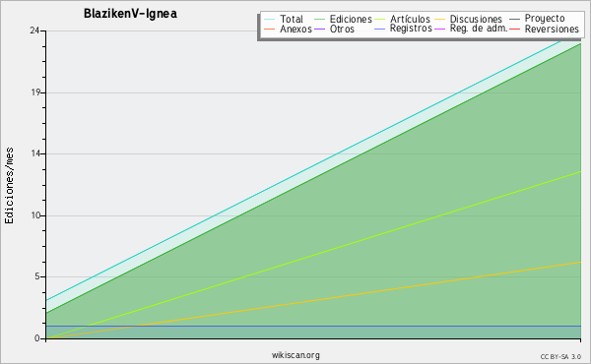
Task: Select the Reversiones legend entry
Action: pyautogui.click(x=552, y=29)
